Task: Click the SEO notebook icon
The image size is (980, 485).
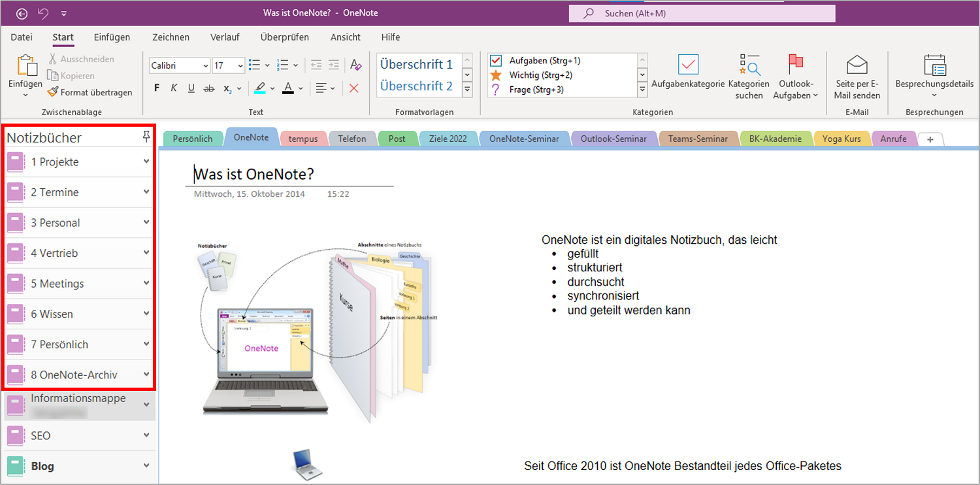Action: [15, 436]
